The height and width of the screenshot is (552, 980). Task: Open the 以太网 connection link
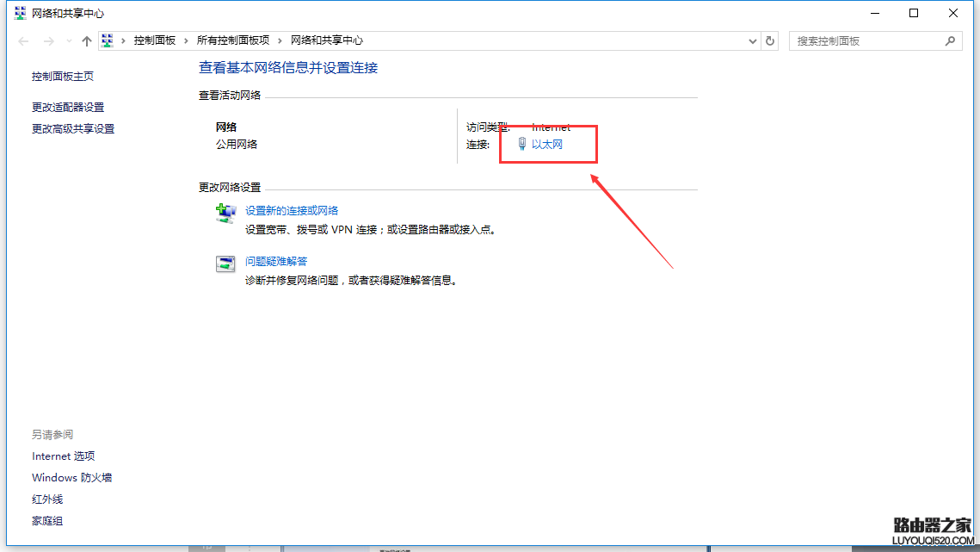tap(547, 144)
